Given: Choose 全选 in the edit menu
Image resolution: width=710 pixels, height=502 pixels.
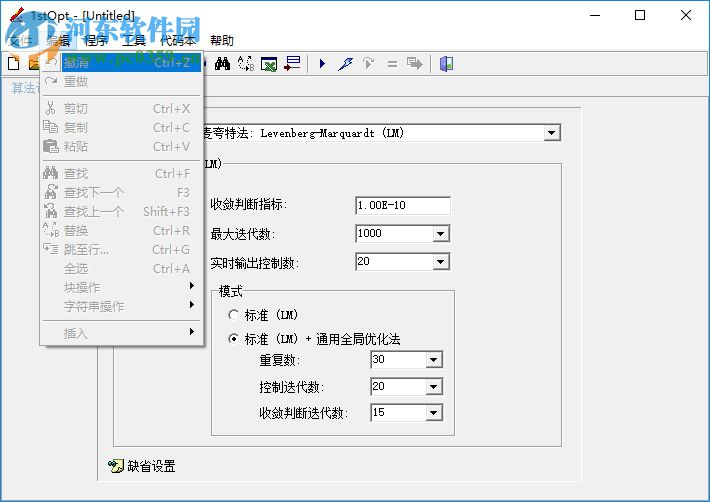Looking at the screenshot, I should pyautogui.click(x=121, y=268).
